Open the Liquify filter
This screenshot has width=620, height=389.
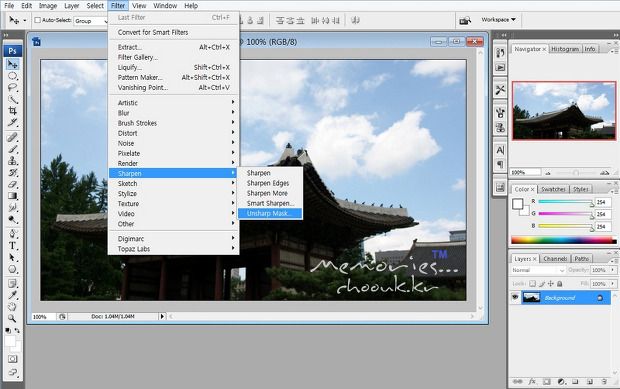pos(174,67)
